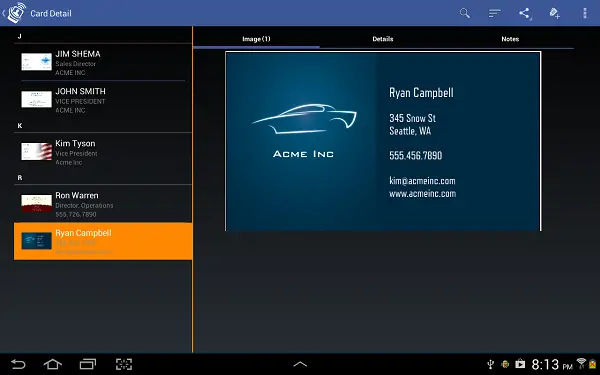Open Kim Tyson card thumbnail

[36, 152]
